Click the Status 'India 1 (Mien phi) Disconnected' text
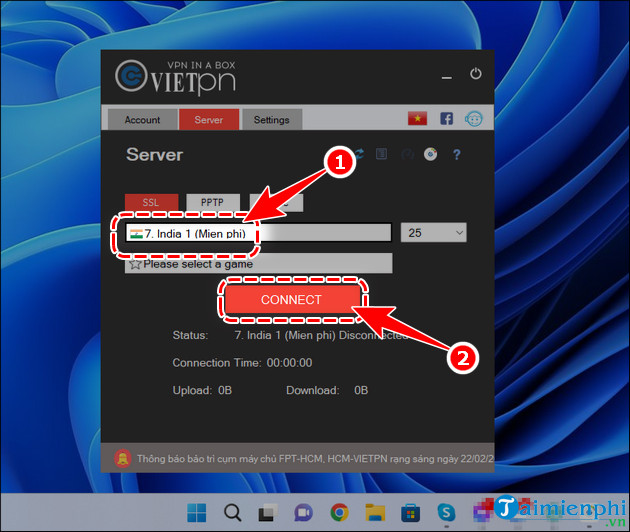 (x=321, y=336)
